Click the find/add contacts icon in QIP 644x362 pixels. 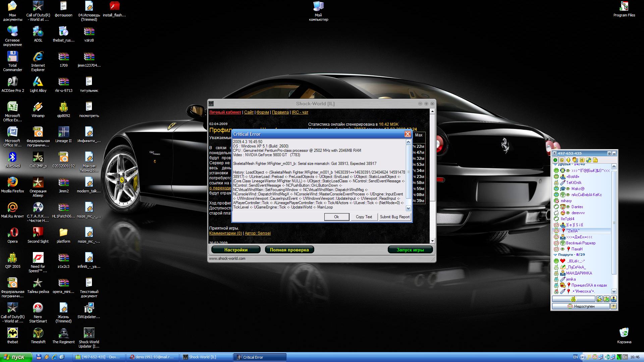[599, 299]
